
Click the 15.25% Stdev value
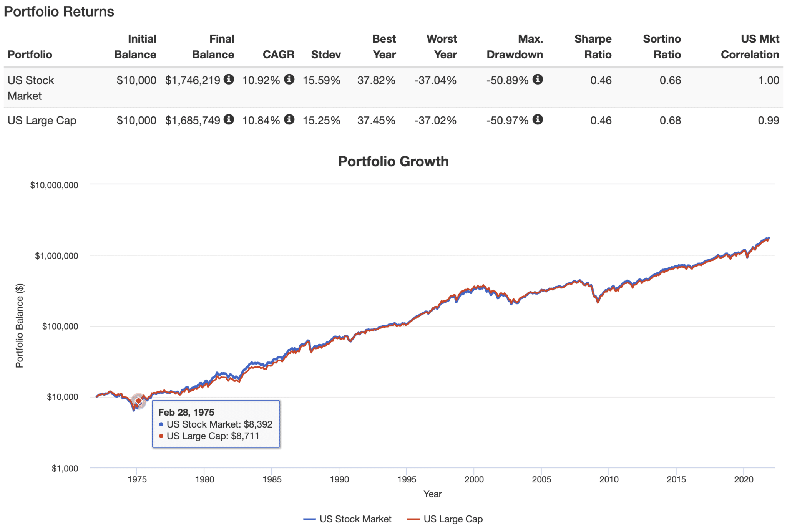coord(322,121)
